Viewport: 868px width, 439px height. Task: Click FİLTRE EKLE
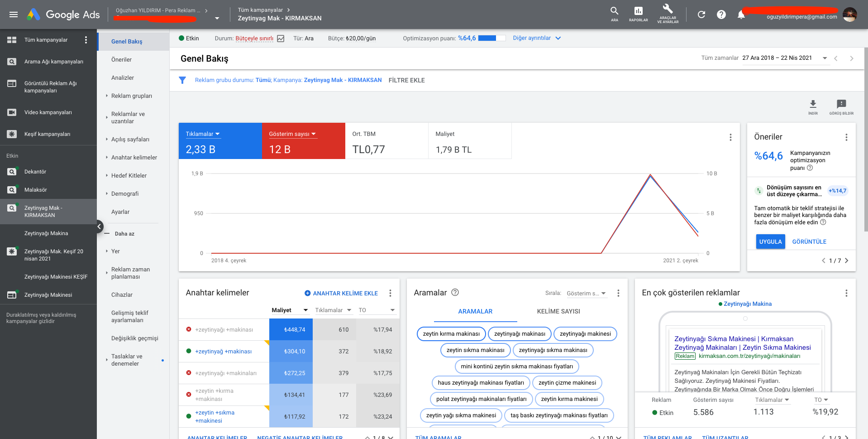(406, 80)
